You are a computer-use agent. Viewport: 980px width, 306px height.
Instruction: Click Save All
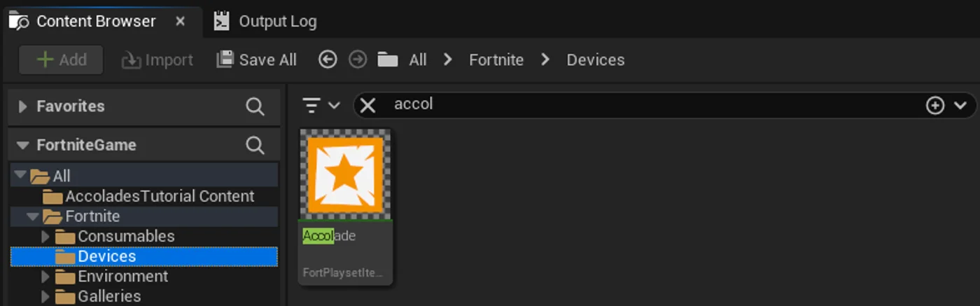[x=256, y=60]
